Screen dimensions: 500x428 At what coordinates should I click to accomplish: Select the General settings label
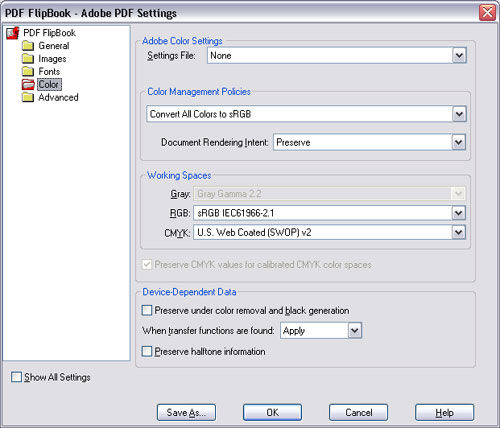(x=54, y=46)
